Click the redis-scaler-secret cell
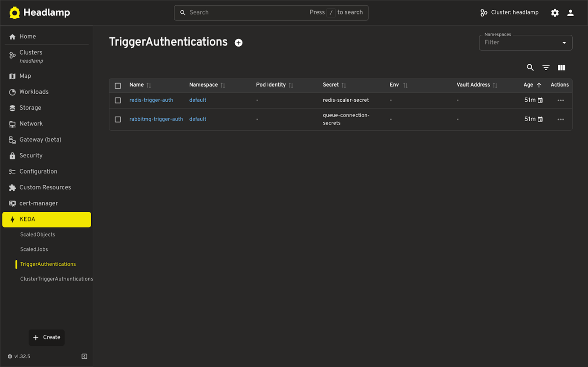588x367 pixels. pyautogui.click(x=346, y=100)
